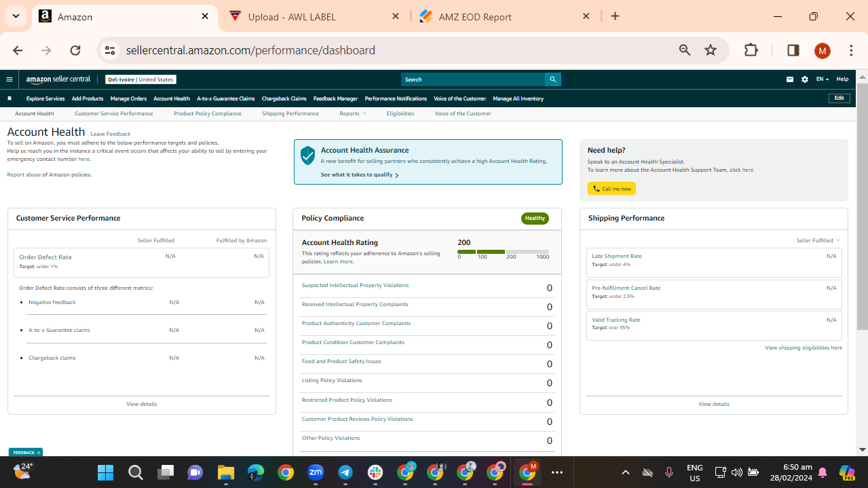Open Zoom from the taskbar
Screen dimensions: 868x488
pos(316,472)
